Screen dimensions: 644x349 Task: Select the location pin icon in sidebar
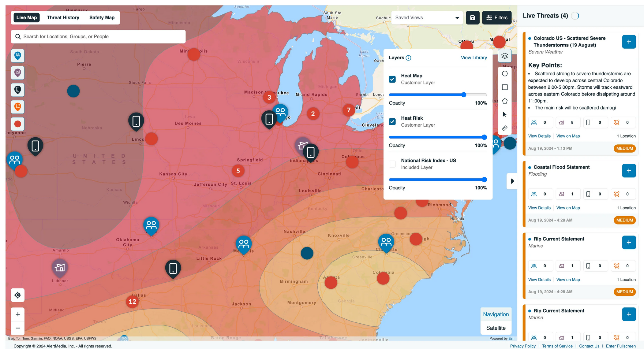click(x=18, y=90)
